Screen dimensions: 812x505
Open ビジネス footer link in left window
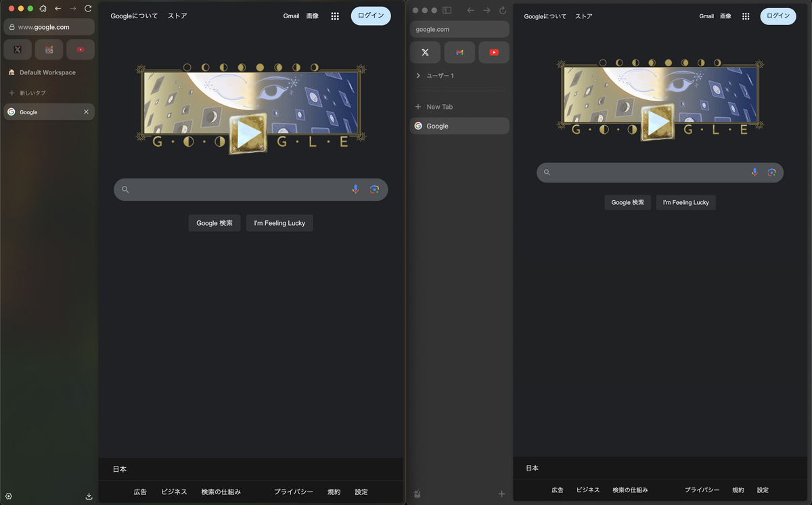click(174, 491)
